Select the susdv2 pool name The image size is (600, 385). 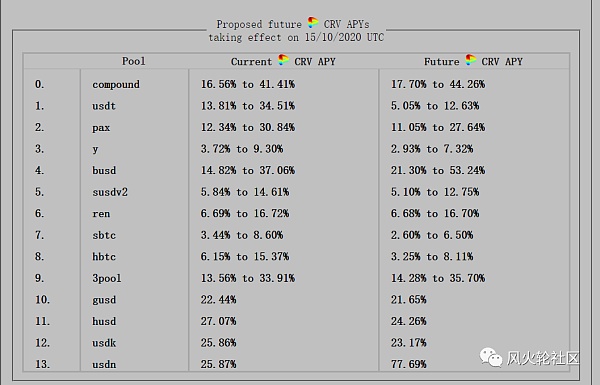pos(110,192)
